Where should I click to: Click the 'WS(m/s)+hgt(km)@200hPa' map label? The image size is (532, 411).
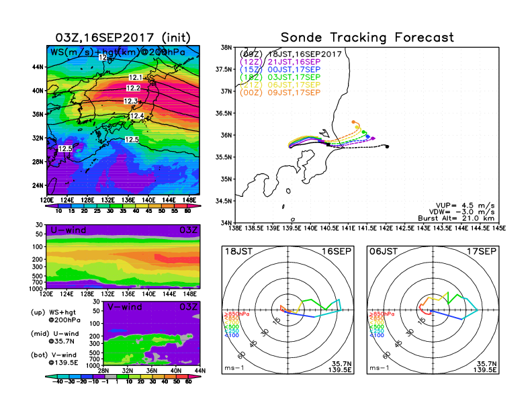click(x=118, y=52)
